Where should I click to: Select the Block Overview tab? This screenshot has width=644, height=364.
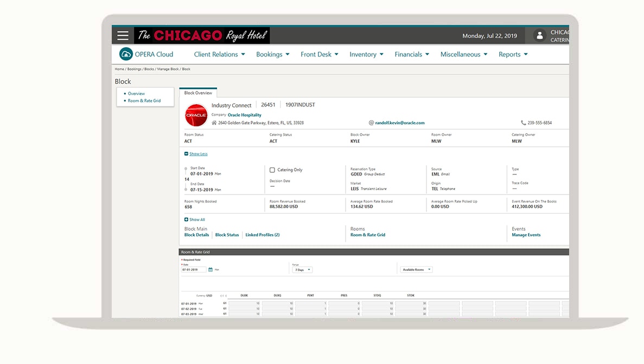(198, 93)
